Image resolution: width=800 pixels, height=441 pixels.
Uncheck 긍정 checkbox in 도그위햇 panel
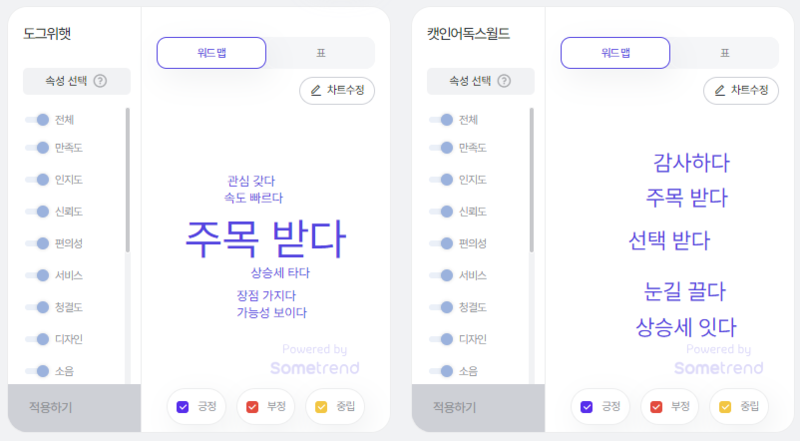pos(183,407)
